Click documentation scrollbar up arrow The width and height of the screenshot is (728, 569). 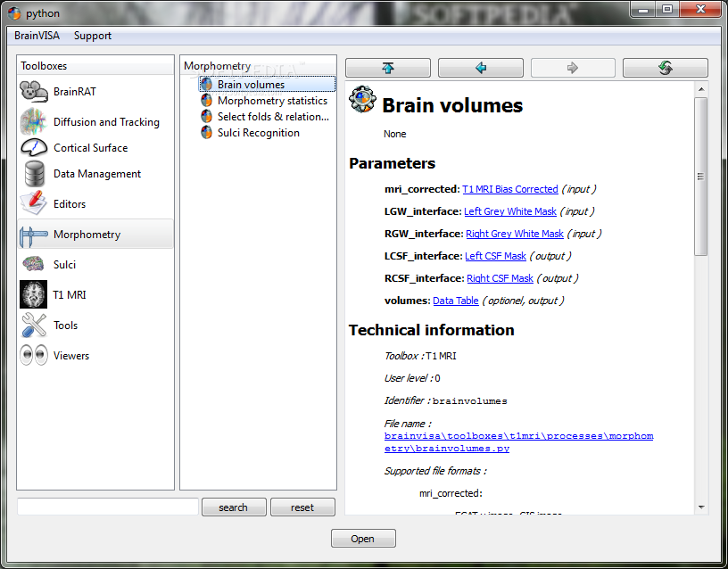701,89
